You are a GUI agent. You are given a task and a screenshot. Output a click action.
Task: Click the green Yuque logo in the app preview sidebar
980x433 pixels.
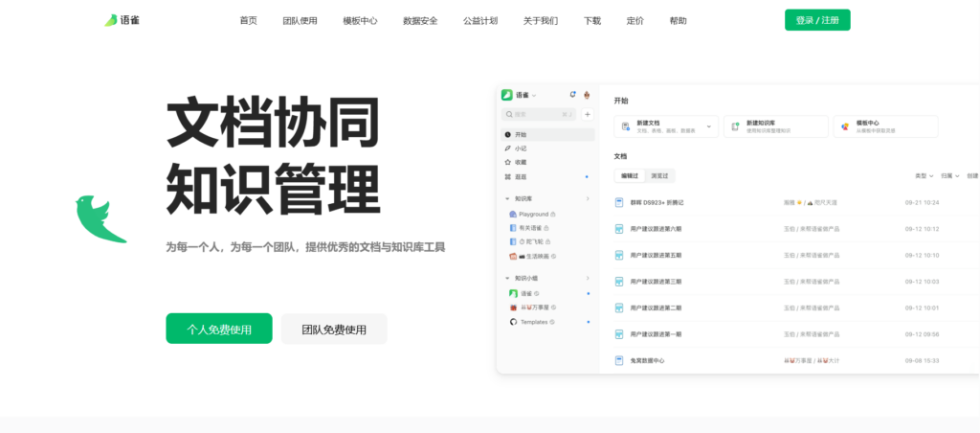coord(507,95)
